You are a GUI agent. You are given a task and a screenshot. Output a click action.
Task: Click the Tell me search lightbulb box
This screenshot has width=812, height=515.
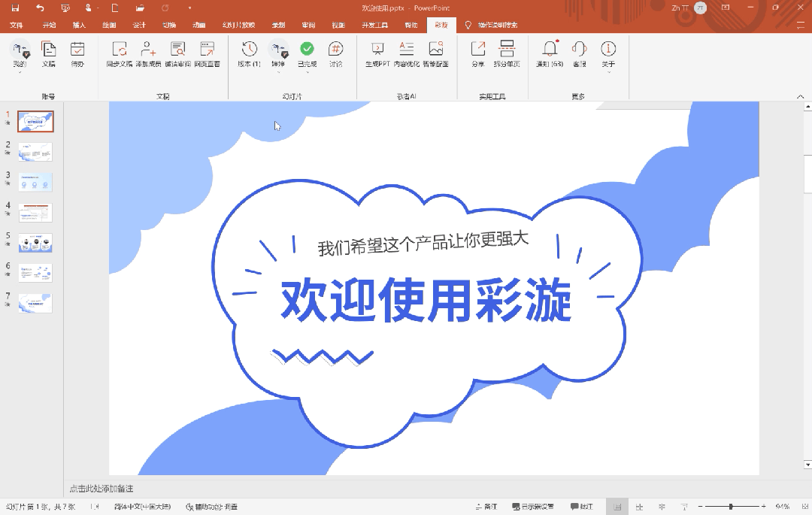click(492, 25)
